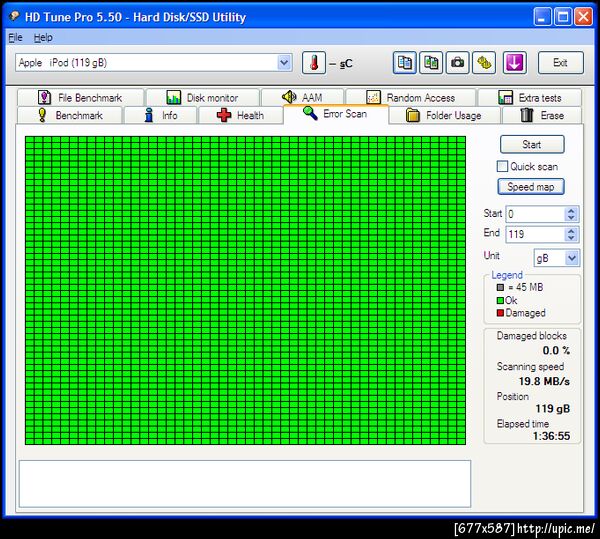Open the AAM tab
Viewport: 600px width, 539px height.
tap(302, 98)
